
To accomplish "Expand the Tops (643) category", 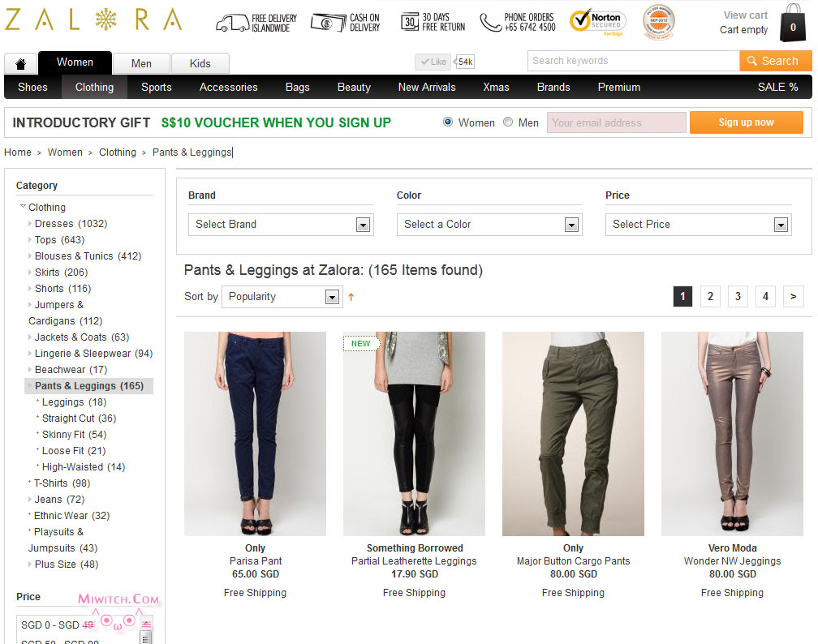I will point(30,240).
